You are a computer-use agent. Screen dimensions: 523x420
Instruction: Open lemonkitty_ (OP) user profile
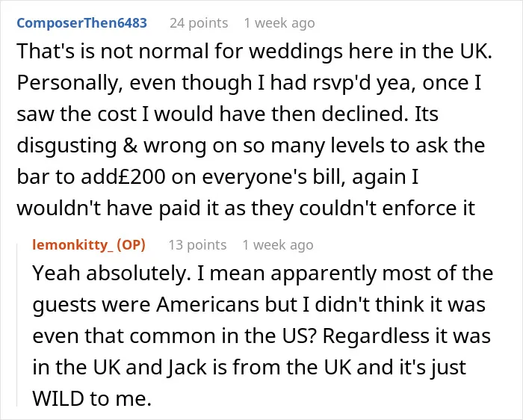point(89,245)
